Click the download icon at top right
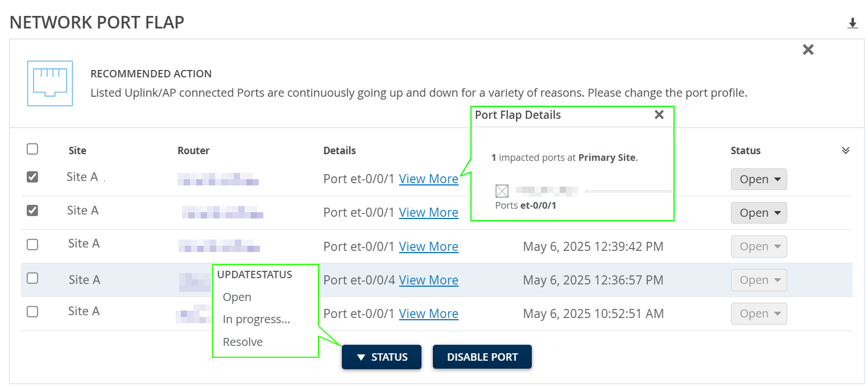This screenshot has width=868, height=388. tap(852, 23)
